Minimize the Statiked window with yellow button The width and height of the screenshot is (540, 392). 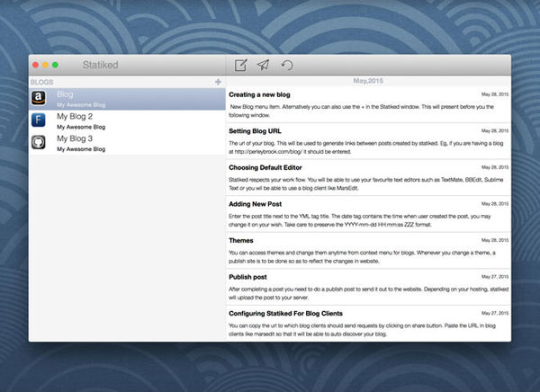45,65
